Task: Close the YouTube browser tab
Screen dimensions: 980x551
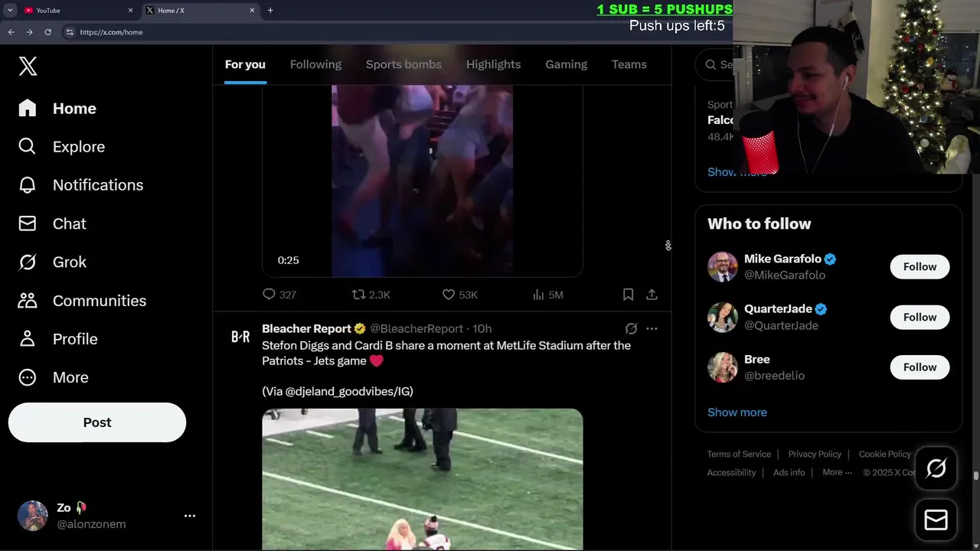Action: coord(130,10)
